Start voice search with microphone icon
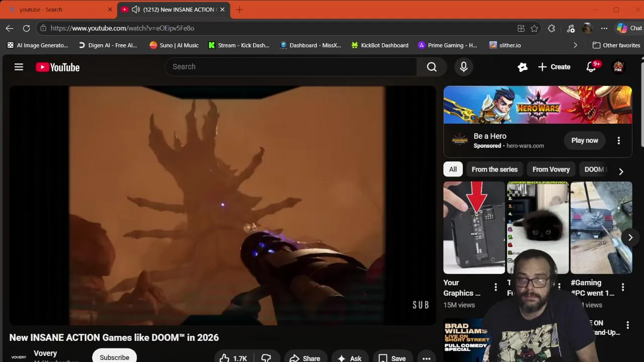This screenshot has height=362, width=644. [x=463, y=67]
